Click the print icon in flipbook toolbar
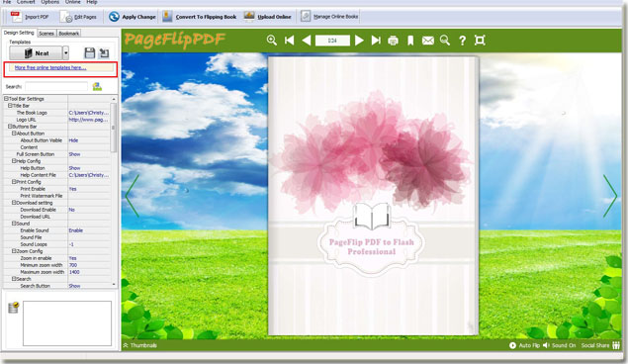The width and height of the screenshot is (628, 364). tap(393, 41)
